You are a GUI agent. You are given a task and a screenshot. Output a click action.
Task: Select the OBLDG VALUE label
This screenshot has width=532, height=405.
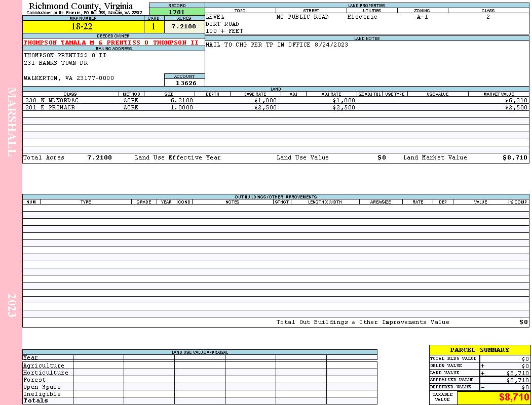pyautogui.click(x=446, y=366)
